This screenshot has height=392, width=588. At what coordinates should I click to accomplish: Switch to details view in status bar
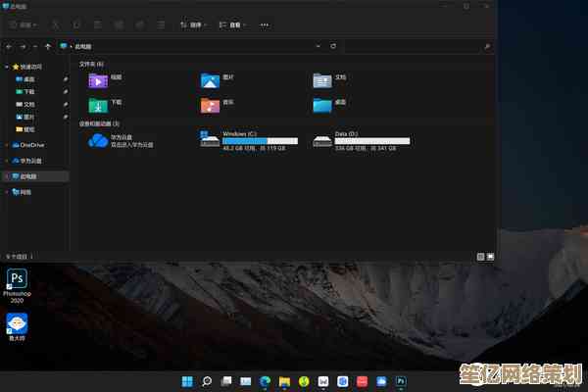pos(480,256)
